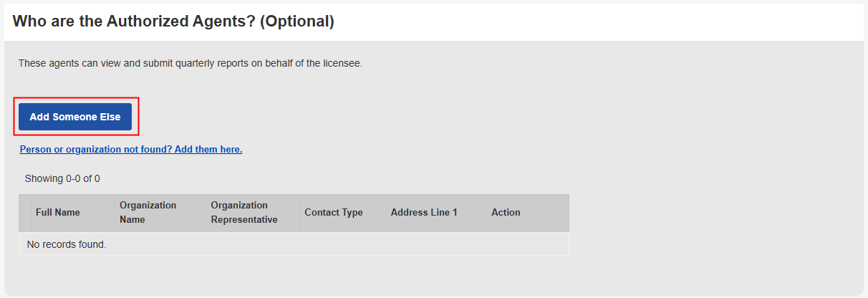The width and height of the screenshot is (868, 298).
Task: Click the Add Someone Else button
Action: pyautogui.click(x=75, y=117)
